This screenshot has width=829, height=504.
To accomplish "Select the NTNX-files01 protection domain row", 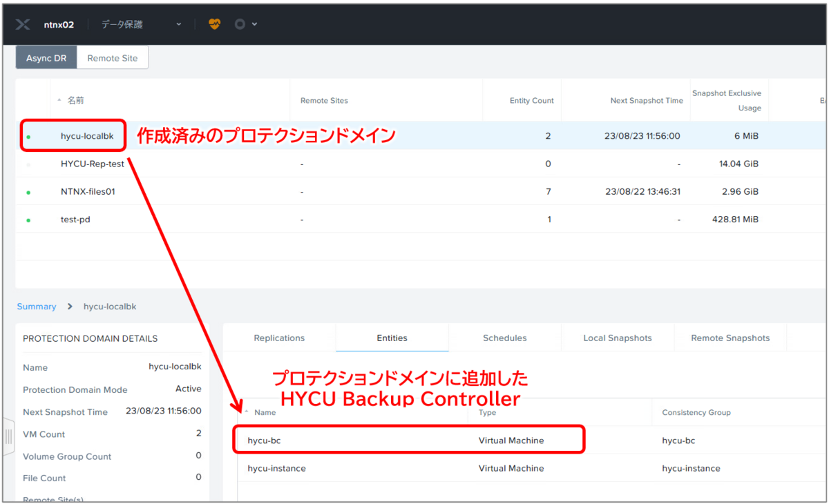I will pos(421,192).
